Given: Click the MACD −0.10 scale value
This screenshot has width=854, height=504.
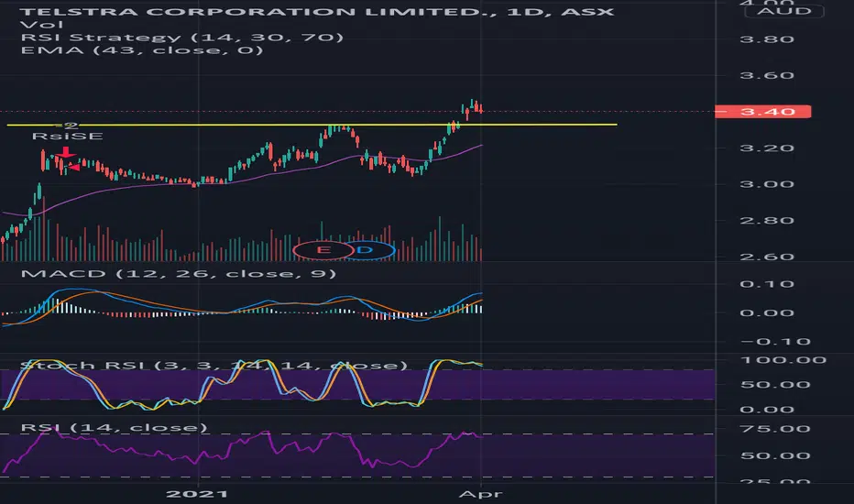Looking at the screenshot, I should click(x=775, y=342).
